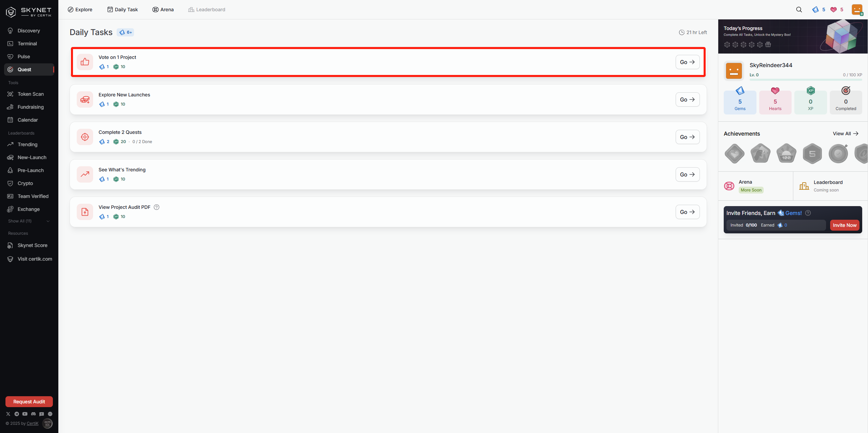This screenshot has height=433, width=868.
Task: Click the help icon next to Invite Friends
Action: (x=808, y=213)
